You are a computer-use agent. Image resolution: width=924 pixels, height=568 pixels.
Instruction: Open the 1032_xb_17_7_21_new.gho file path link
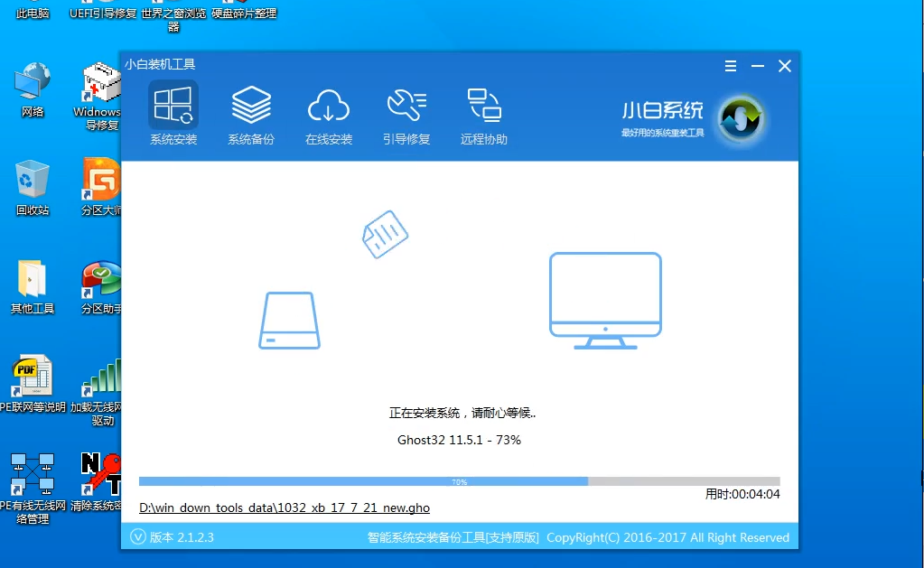[x=285, y=507]
